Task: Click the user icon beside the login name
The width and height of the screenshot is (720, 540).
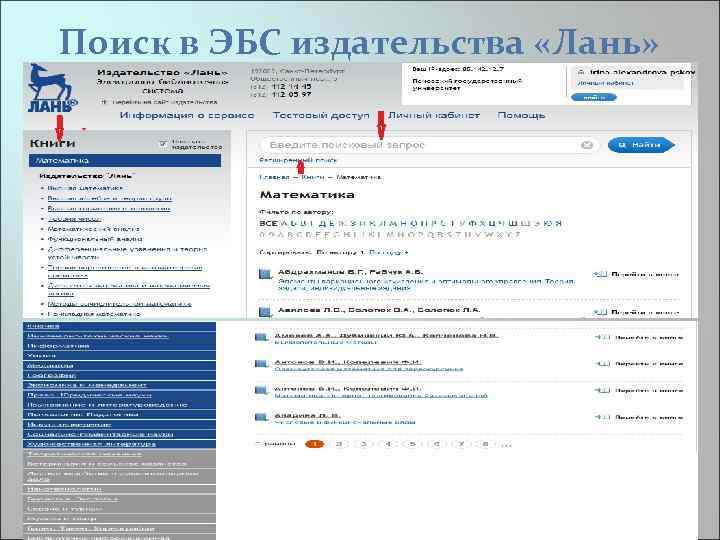Action: [581, 73]
